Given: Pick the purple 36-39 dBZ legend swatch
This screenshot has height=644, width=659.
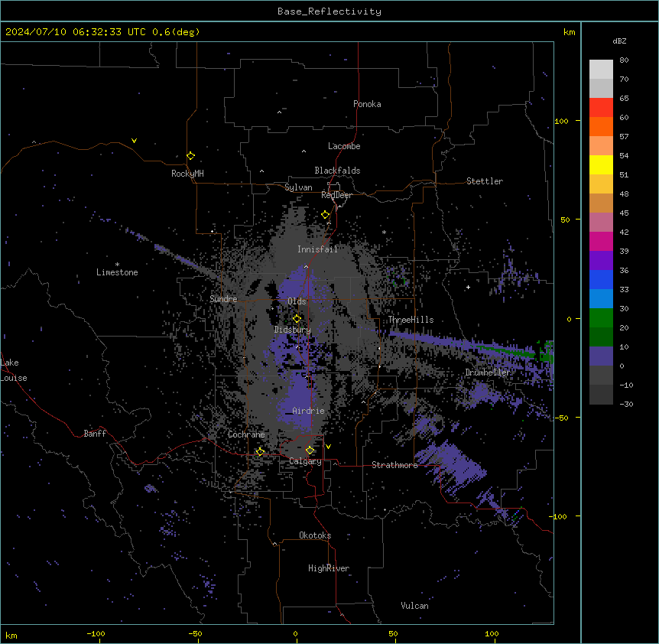Looking at the screenshot, I should point(601,261).
